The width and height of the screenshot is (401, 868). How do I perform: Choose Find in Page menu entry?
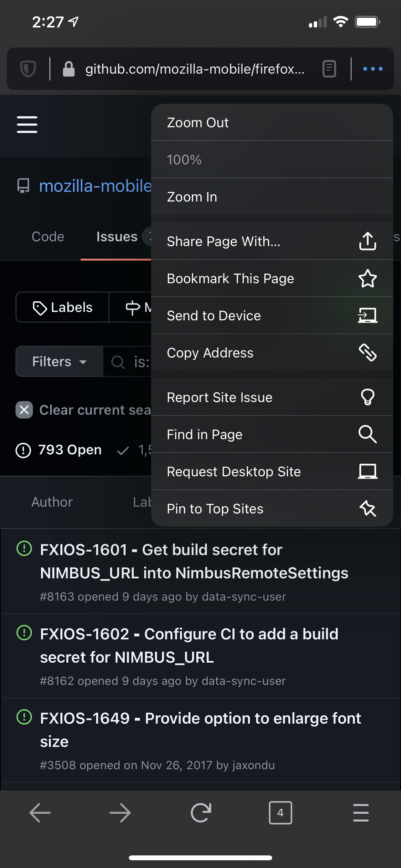[x=272, y=434]
